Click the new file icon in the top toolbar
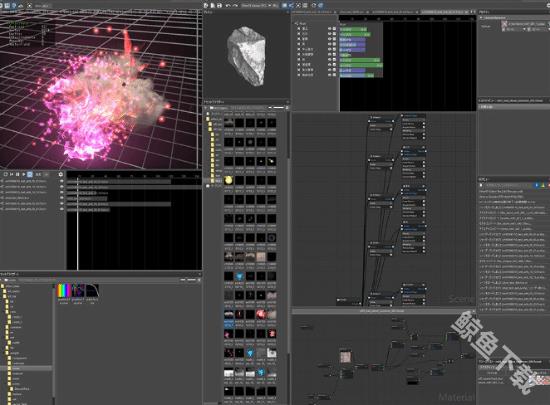Screen dimensions: 550x405 [x=206, y=6]
